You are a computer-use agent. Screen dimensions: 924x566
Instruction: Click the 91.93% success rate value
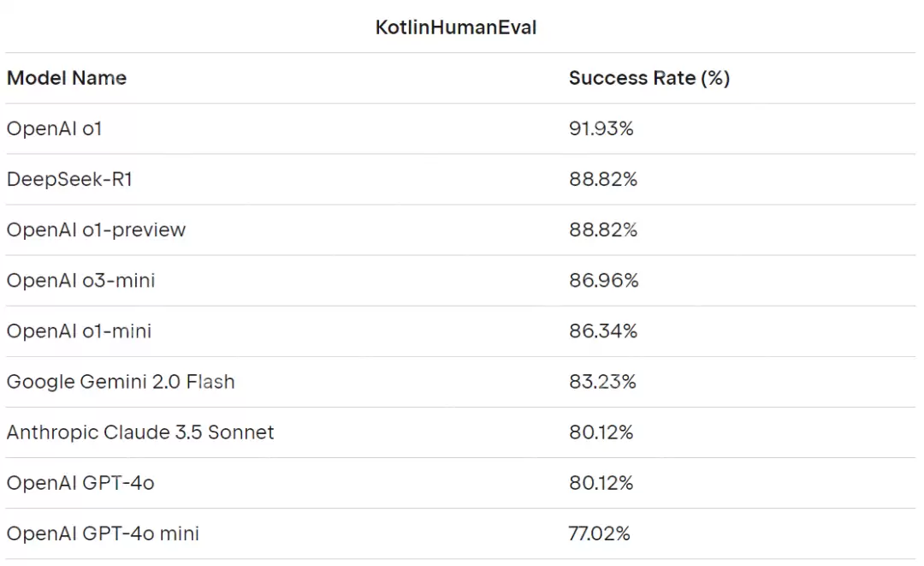point(601,128)
